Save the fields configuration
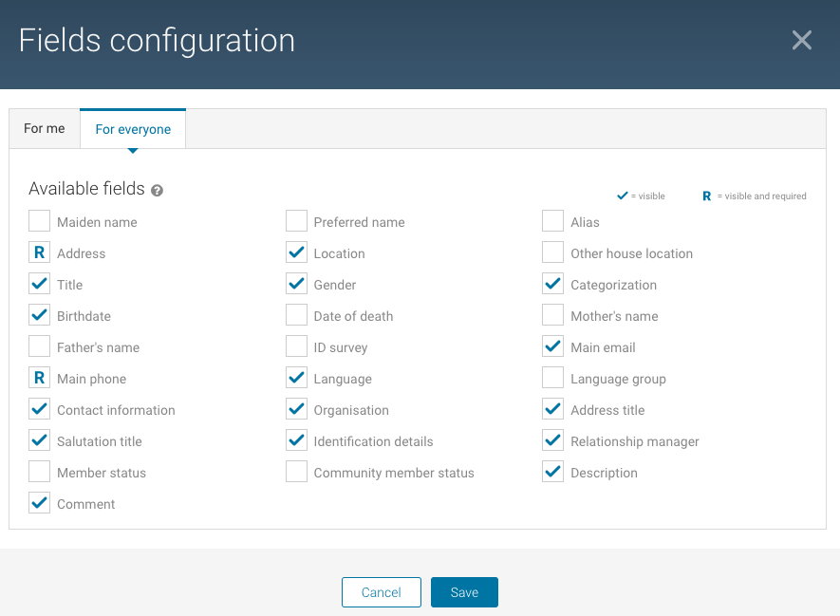Screen dimensions: 840x616 (464, 592)
